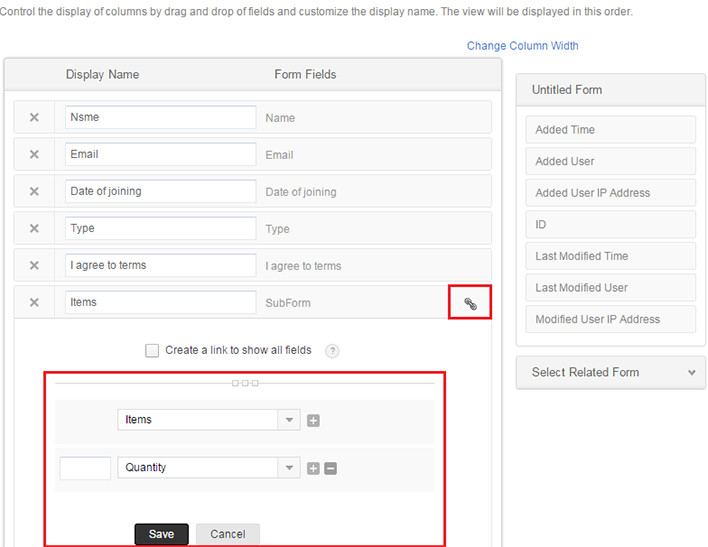The height and width of the screenshot is (547, 708).
Task: Save the subform field settings
Action: (x=161, y=534)
